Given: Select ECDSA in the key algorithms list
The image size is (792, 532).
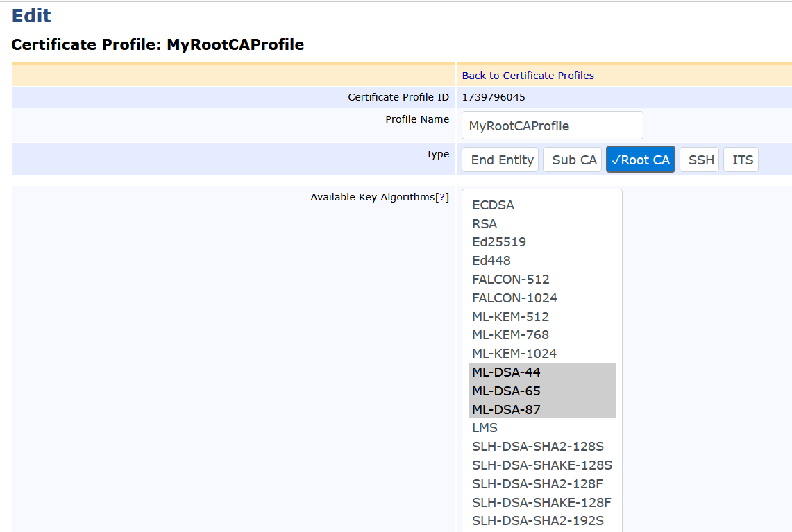Looking at the screenshot, I should (494, 205).
